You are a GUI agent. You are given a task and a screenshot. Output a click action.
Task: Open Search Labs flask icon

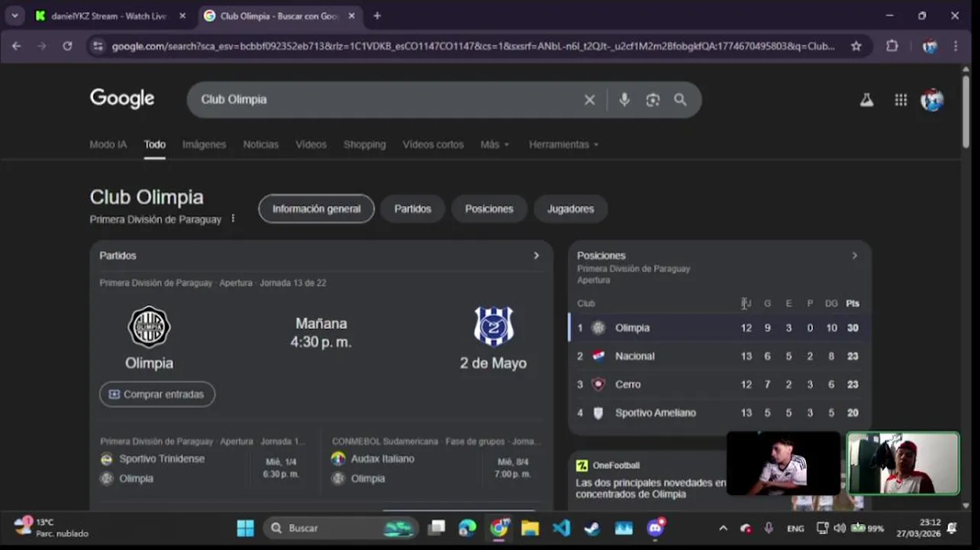(x=866, y=99)
